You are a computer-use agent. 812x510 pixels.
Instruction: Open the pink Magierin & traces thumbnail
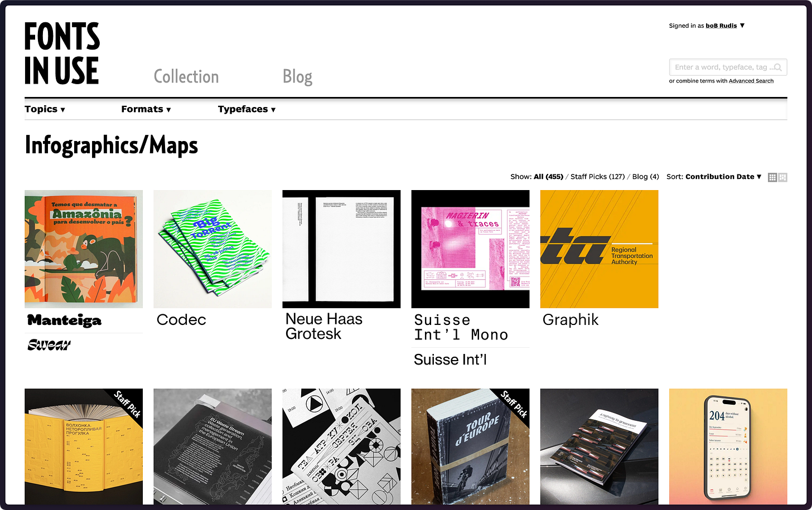click(x=470, y=249)
